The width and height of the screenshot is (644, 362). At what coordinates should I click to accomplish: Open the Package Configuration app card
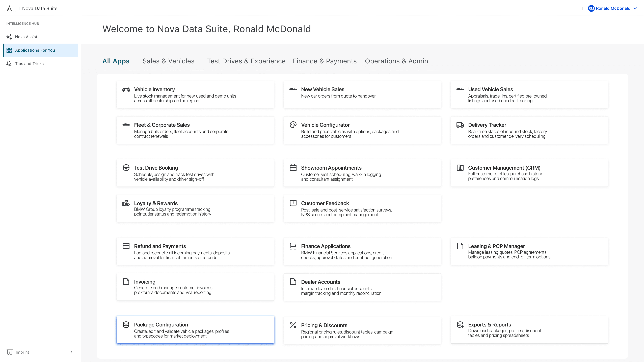pyautogui.click(x=195, y=330)
